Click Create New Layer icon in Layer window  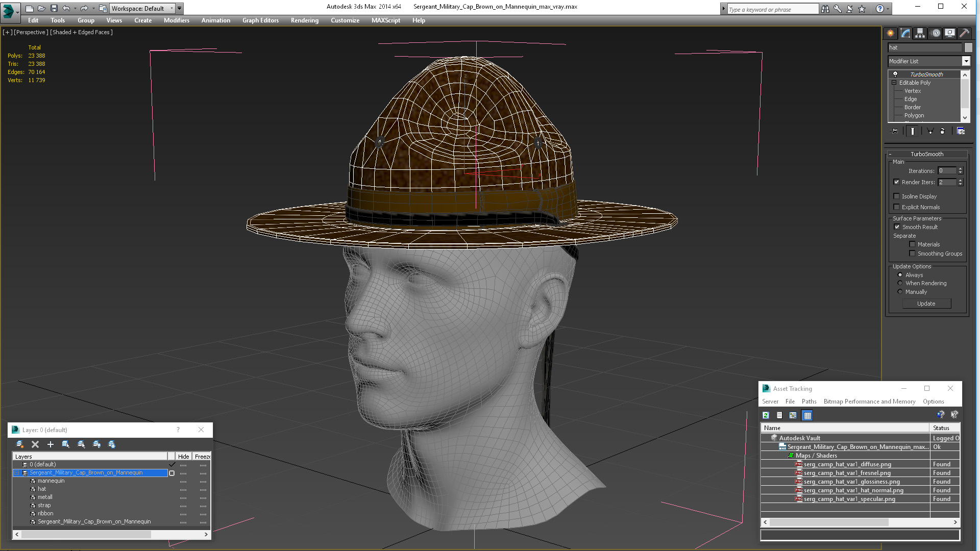(20, 444)
